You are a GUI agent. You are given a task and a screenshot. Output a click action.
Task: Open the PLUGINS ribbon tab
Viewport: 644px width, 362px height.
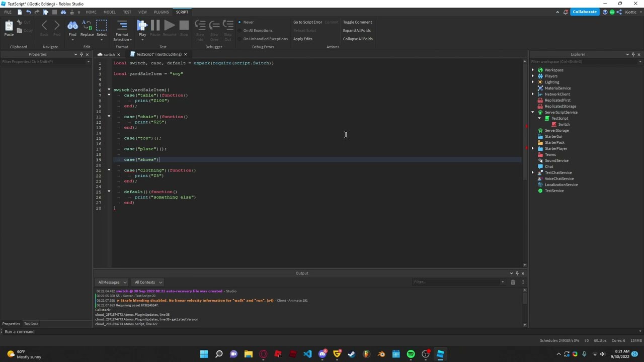click(x=161, y=12)
